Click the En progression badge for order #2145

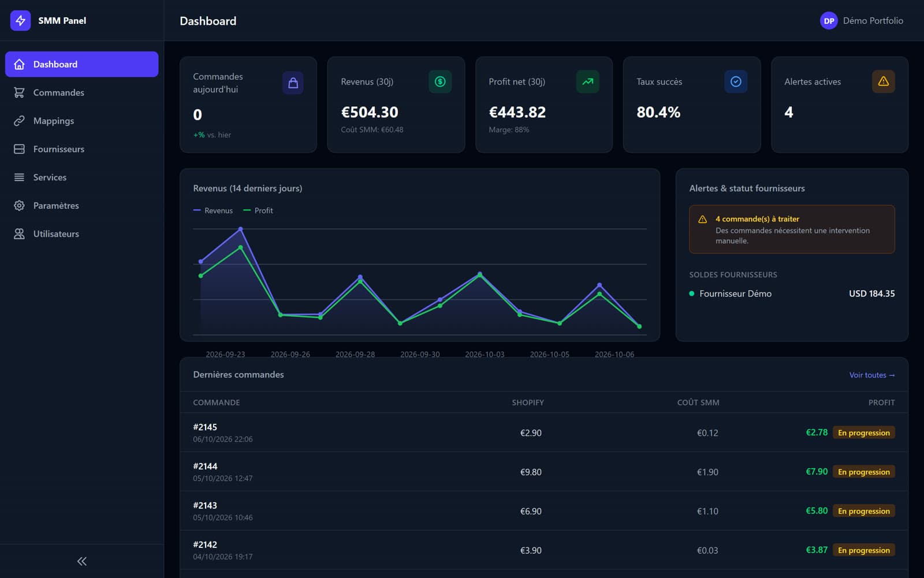864,433
